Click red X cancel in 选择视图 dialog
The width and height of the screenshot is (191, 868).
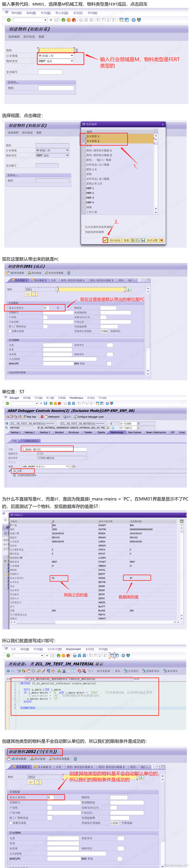pos(162,240)
